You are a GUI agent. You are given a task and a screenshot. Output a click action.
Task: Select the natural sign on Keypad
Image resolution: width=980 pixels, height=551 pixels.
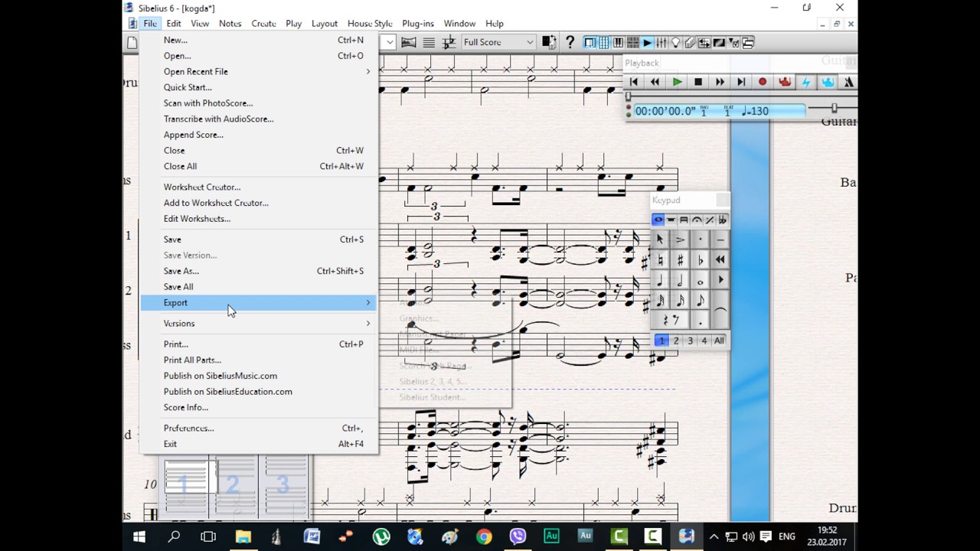click(660, 260)
